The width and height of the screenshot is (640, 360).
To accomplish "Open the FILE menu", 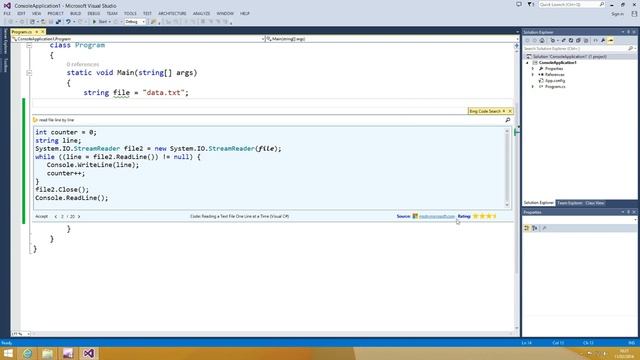I will click(7, 13).
